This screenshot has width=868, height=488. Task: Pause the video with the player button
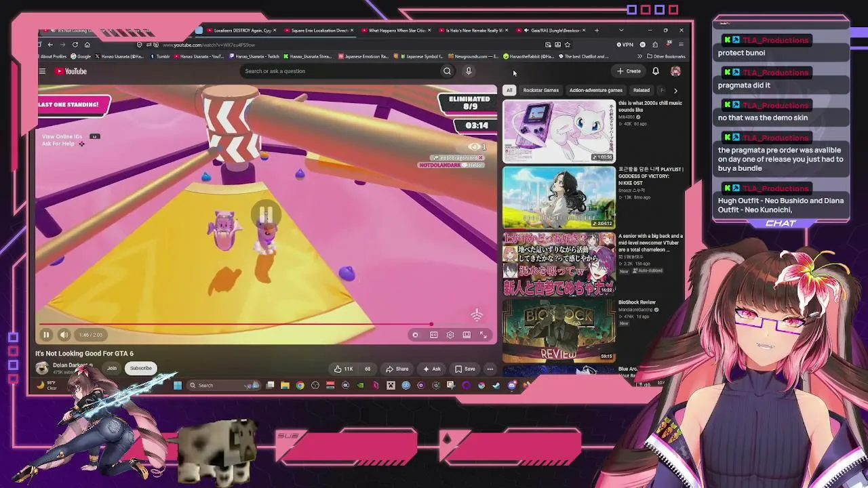point(46,335)
